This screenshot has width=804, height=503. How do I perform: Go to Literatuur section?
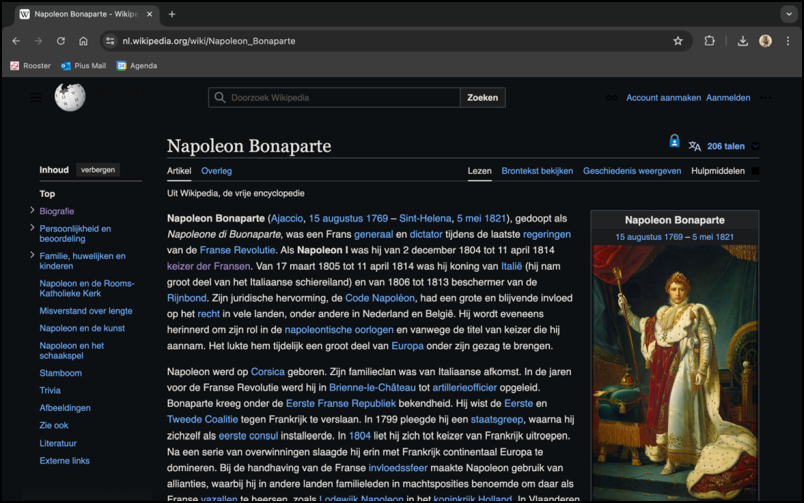(58, 443)
